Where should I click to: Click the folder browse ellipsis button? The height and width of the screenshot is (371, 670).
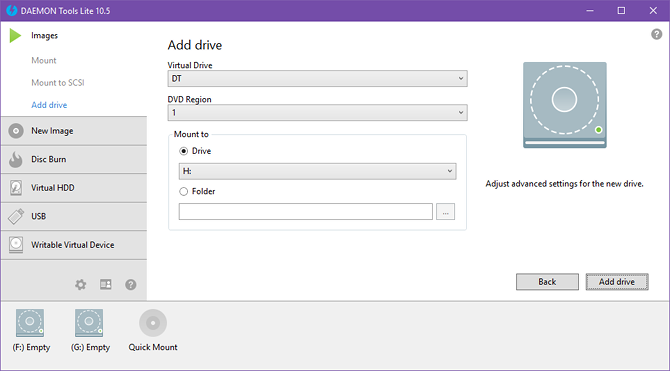pyautogui.click(x=445, y=212)
